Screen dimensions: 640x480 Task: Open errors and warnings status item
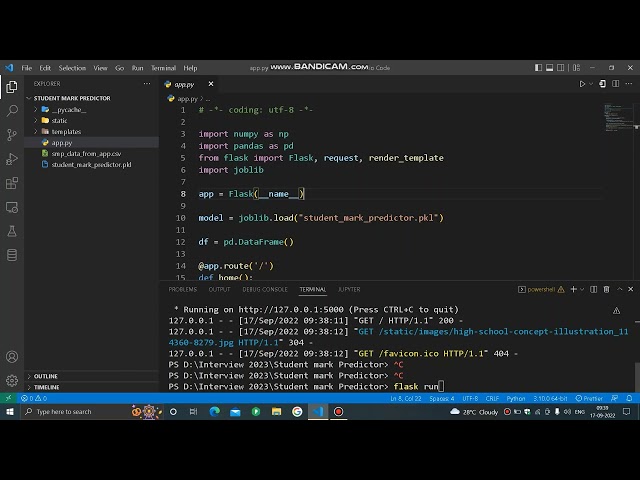34,398
